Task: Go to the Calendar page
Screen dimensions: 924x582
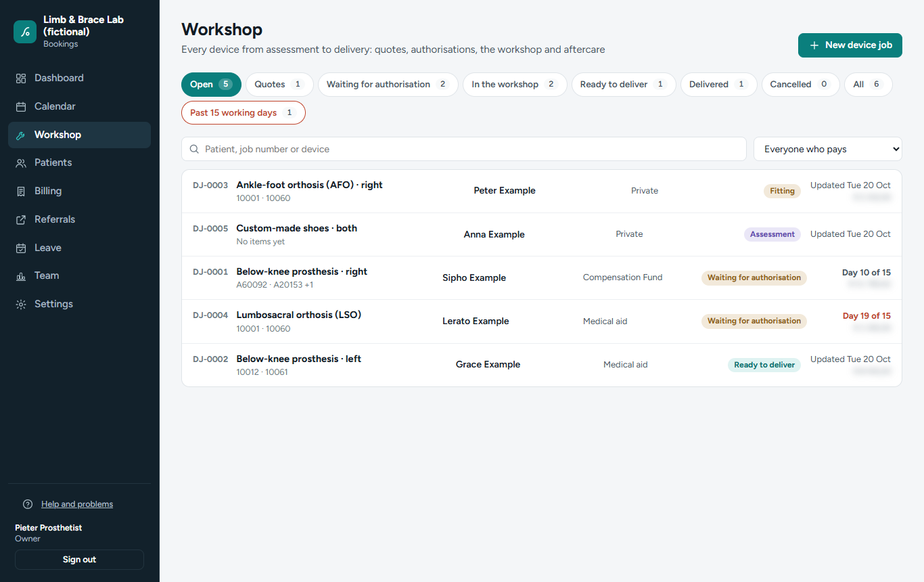Action: click(79, 106)
